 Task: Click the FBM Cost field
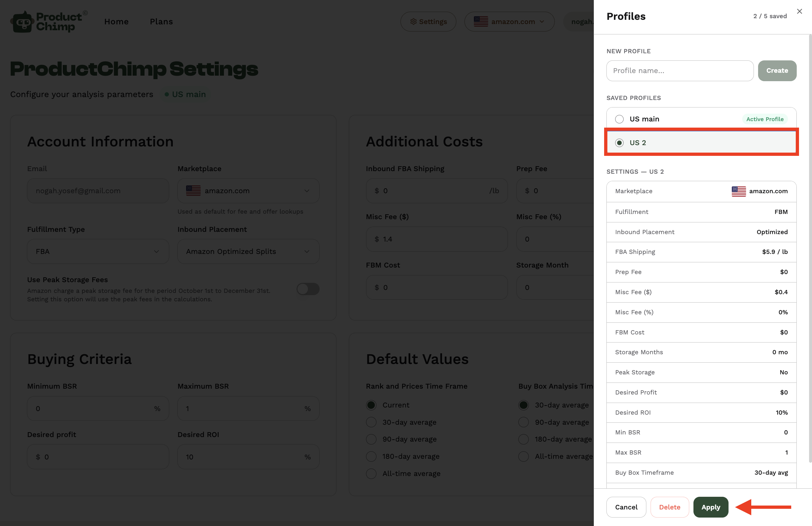coord(437,288)
